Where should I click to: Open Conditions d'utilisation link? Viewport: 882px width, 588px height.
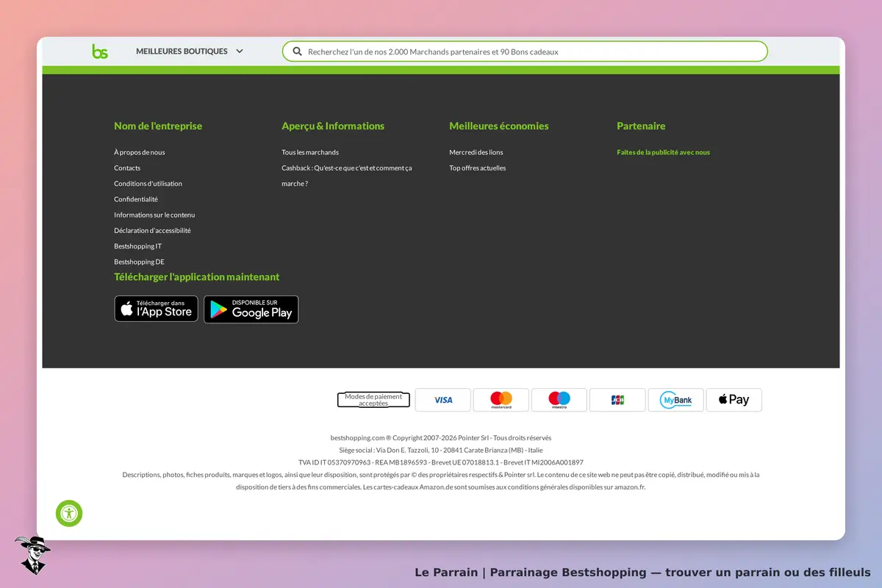pos(148,184)
